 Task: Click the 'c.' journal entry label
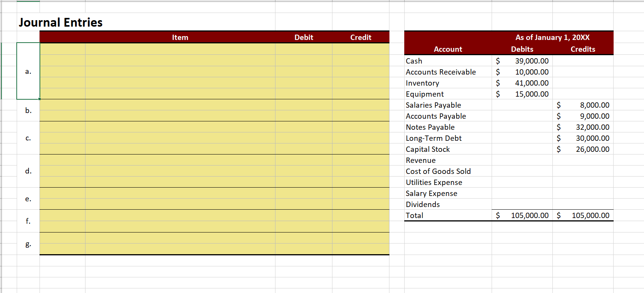(x=28, y=138)
